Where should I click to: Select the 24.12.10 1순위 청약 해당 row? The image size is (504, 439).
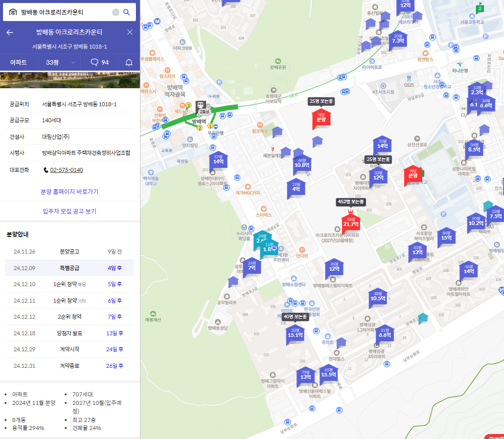(69, 284)
